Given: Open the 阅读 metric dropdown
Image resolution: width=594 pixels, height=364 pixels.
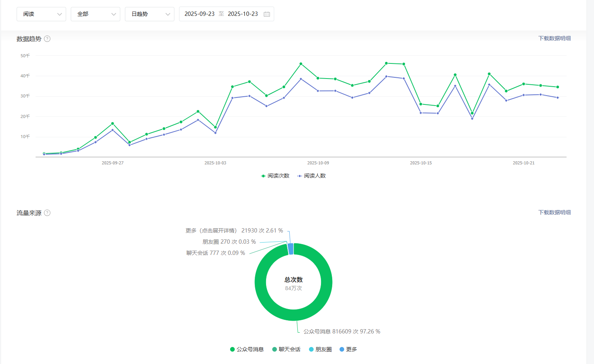Looking at the screenshot, I should pos(41,14).
